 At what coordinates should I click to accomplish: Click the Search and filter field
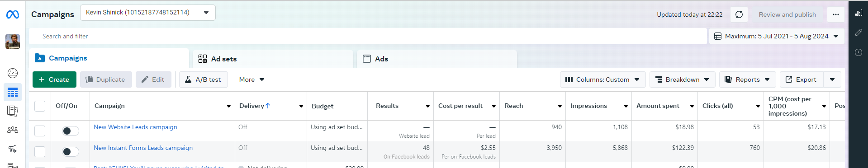click(368, 36)
